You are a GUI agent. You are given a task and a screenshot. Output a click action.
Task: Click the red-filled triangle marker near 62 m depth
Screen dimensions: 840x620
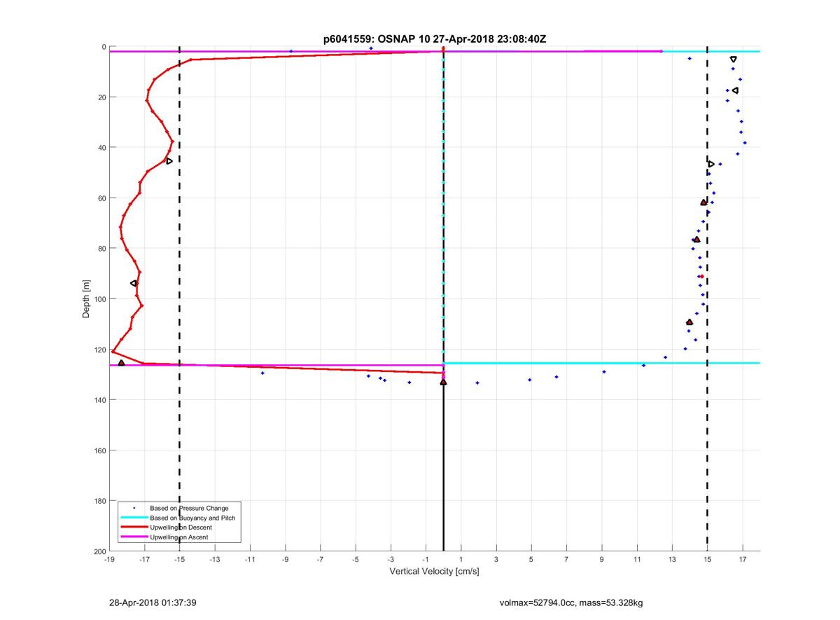pyautogui.click(x=703, y=202)
